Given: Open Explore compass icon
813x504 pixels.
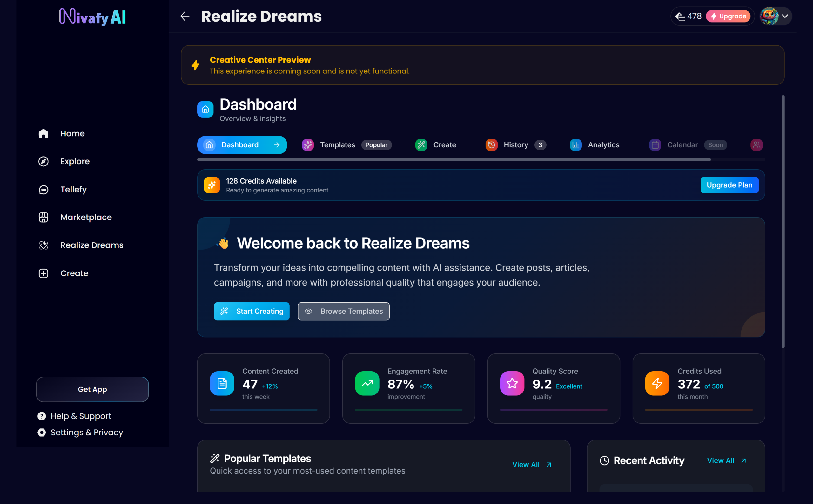Looking at the screenshot, I should [43, 161].
